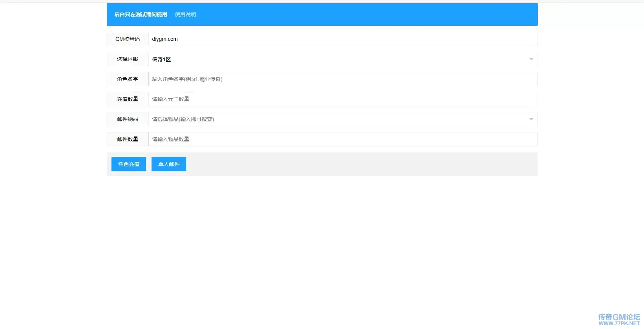Viewport: 644px width, 329px height.
Task: Click the 后台只在测试期间使用 header title
Action: pos(141,14)
